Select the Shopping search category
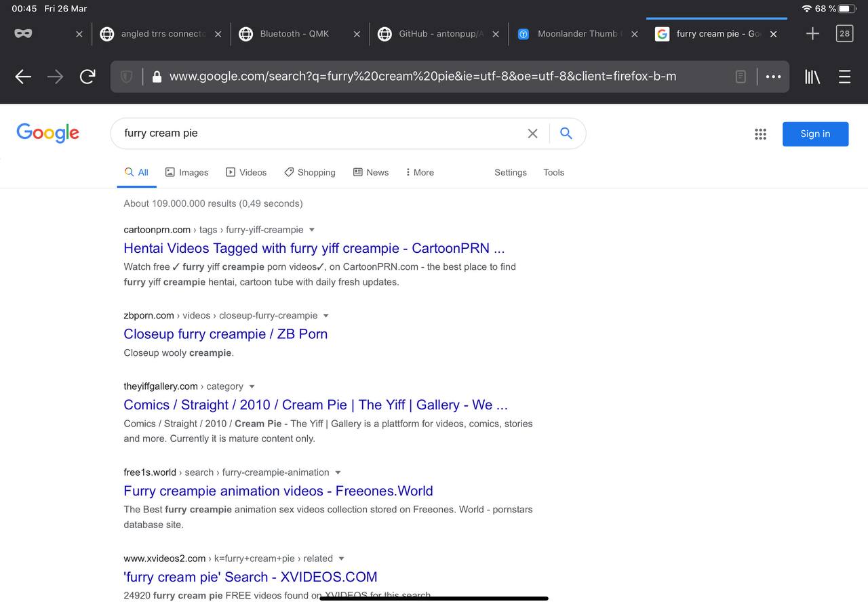Viewport: 868px width, 606px height. [x=309, y=172]
